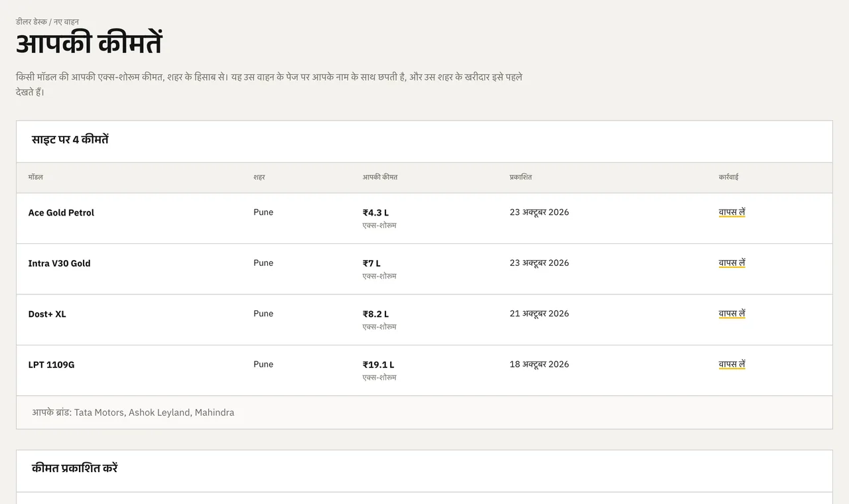This screenshot has width=849, height=504.
Task: Select the Intra V30 Gold model name
Action: click(59, 263)
